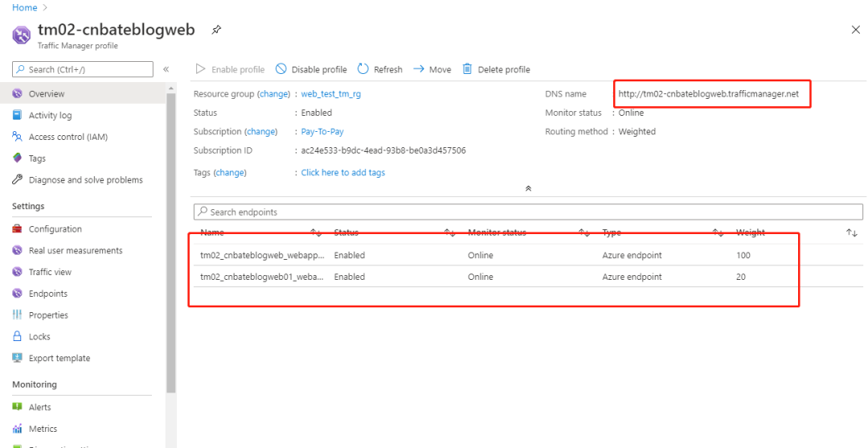Close the Traffic Manager blade
868x448 pixels.
pyautogui.click(x=856, y=30)
